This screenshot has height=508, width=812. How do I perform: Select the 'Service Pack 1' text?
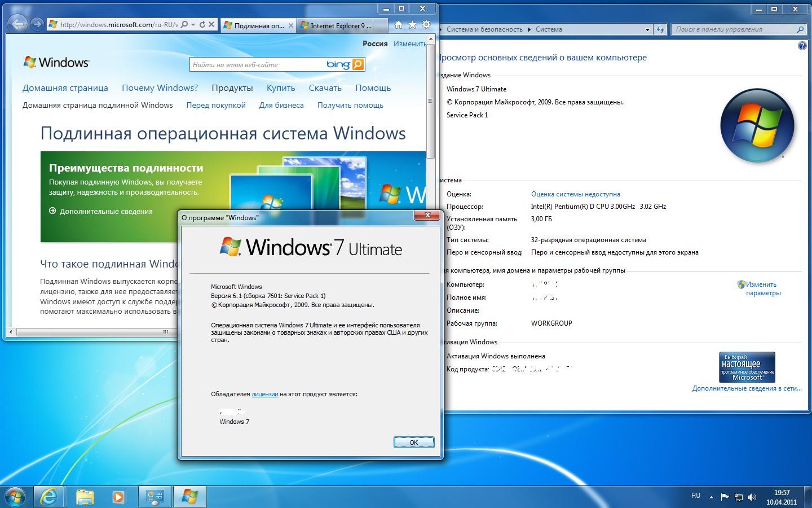click(x=467, y=115)
